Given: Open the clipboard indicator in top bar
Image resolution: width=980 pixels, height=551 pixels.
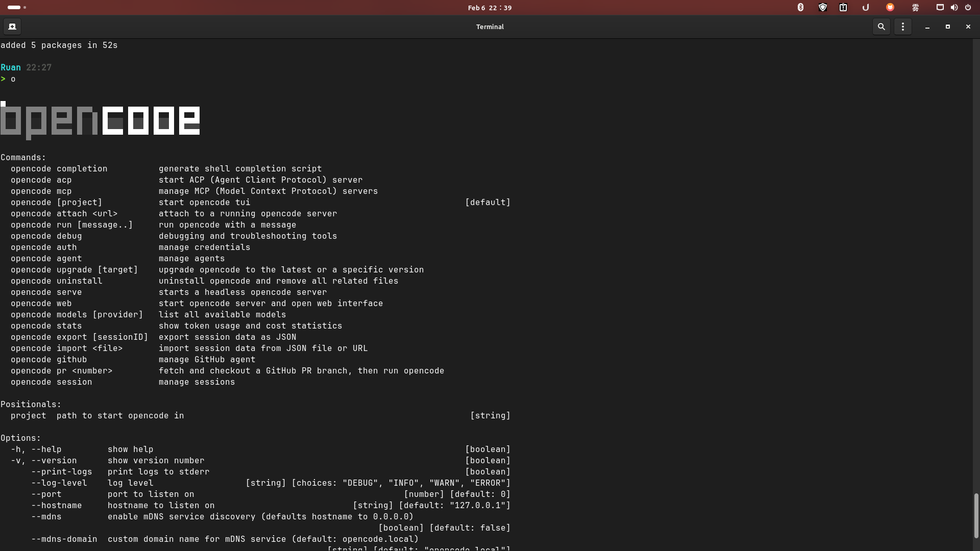Looking at the screenshot, I should [843, 7].
